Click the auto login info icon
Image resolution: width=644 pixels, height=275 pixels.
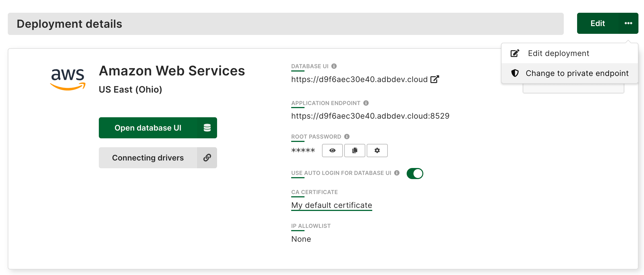pyautogui.click(x=397, y=173)
